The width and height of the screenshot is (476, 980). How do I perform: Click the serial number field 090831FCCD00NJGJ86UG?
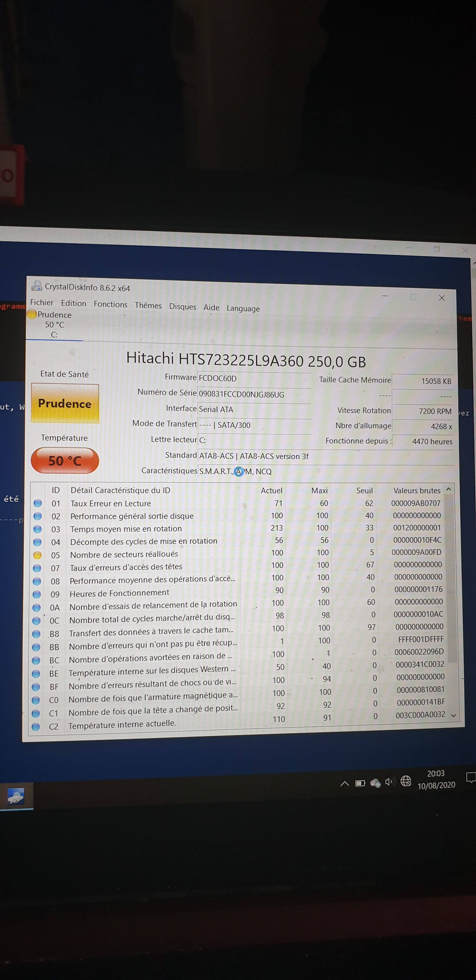pyautogui.click(x=254, y=394)
